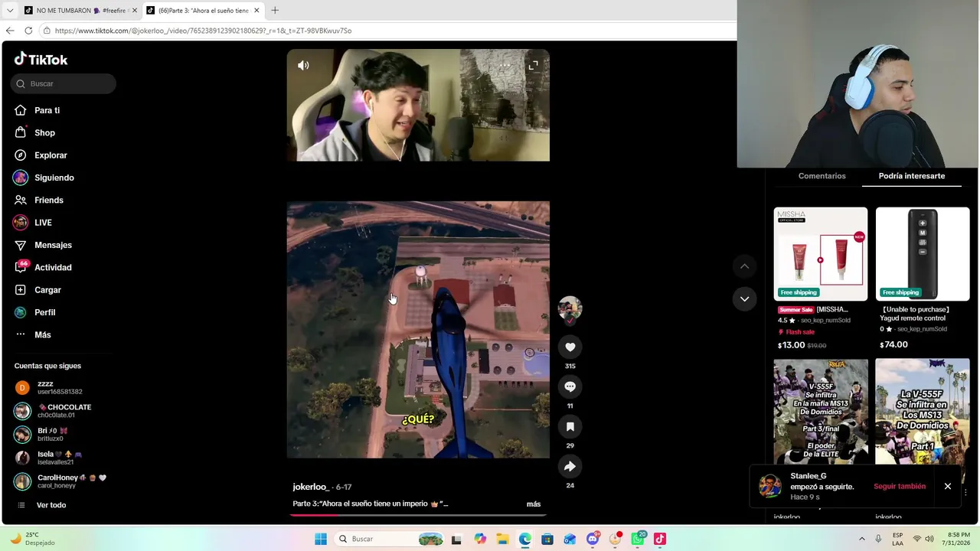Open followed account Isela
Image resolution: width=980 pixels, height=551 pixels.
click(x=60, y=458)
